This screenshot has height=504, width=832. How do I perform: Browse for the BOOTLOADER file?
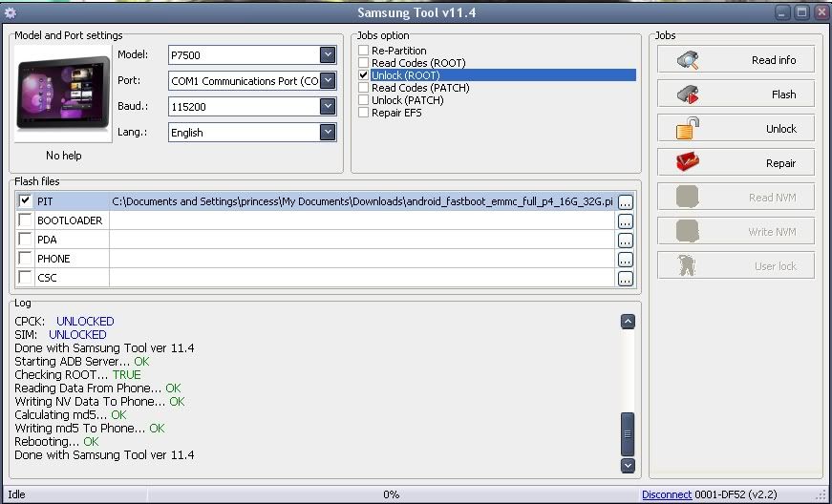click(625, 221)
